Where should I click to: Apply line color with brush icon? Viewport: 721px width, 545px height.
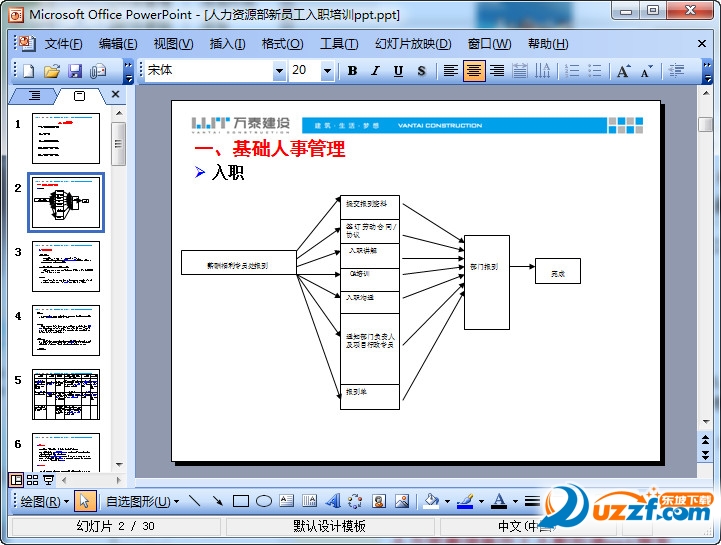coord(465,501)
